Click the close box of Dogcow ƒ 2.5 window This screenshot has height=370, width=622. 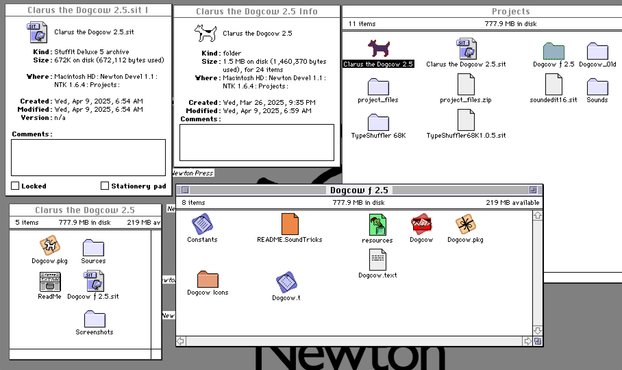point(185,190)
